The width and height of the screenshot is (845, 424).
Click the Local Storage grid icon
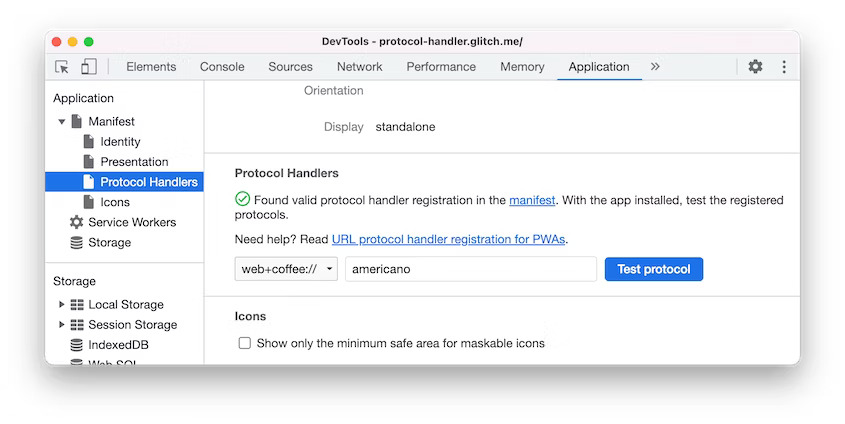77,305
